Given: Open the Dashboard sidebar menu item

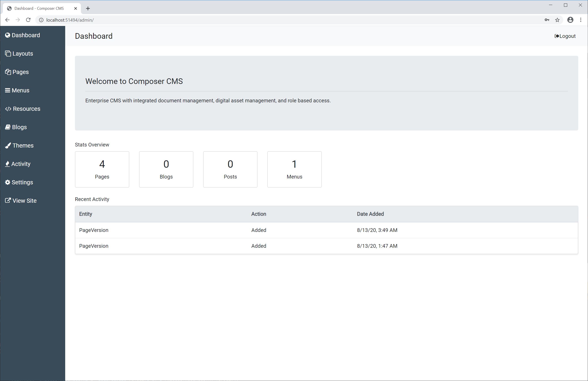Looking at the screenshot, I should (26, 35).
